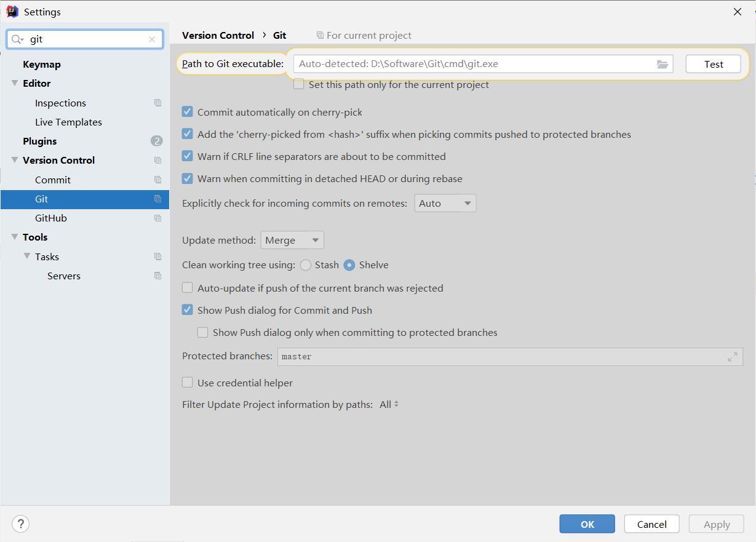
Task: Expand the Protected branches field editor
Action: [733, 357]
